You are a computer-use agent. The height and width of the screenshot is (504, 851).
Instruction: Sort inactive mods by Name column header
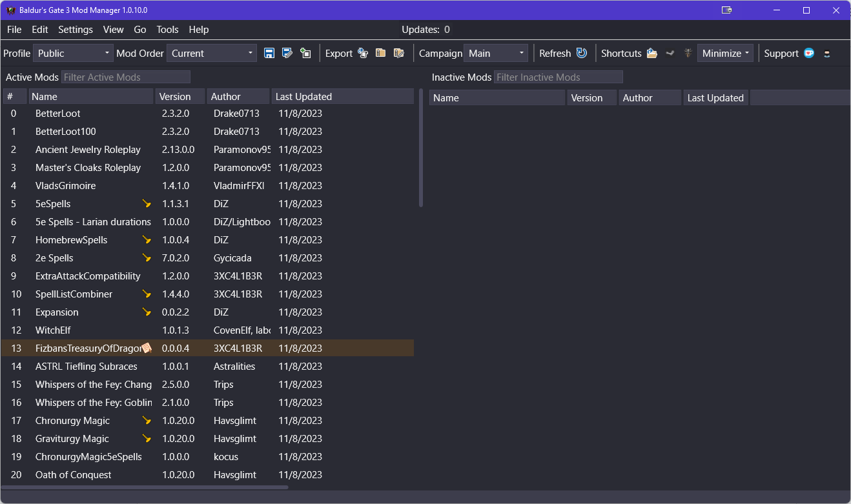coord(497,97)
